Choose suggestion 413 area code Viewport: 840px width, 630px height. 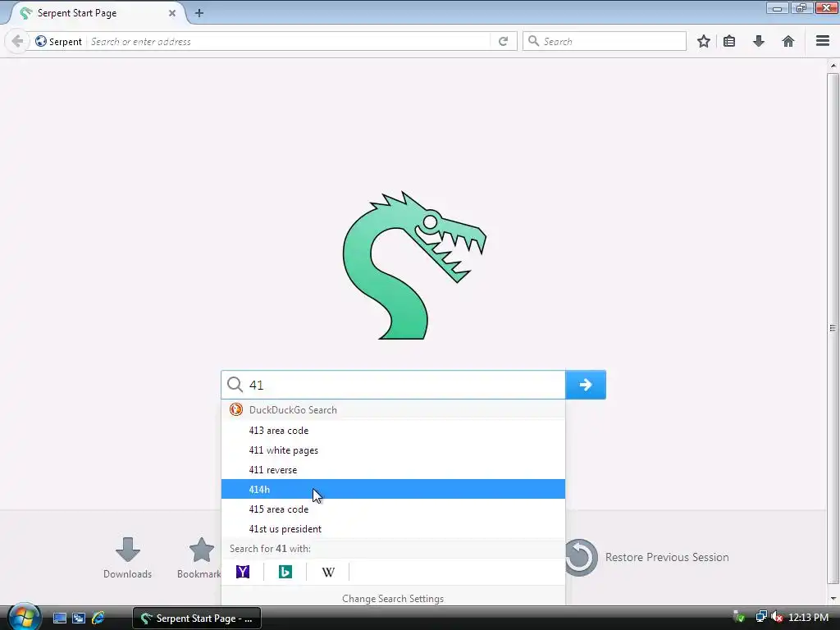(x=393, y=430)
